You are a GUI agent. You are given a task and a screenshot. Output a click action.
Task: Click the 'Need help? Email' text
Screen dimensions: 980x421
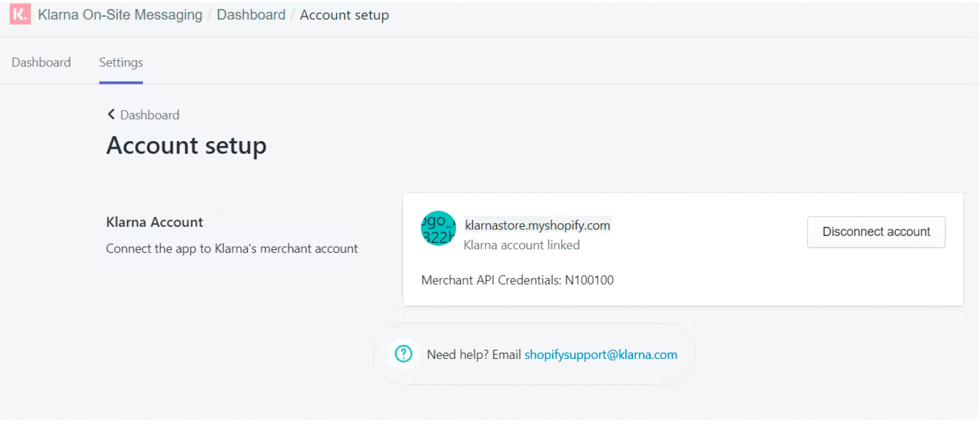(x=474, y=355)
